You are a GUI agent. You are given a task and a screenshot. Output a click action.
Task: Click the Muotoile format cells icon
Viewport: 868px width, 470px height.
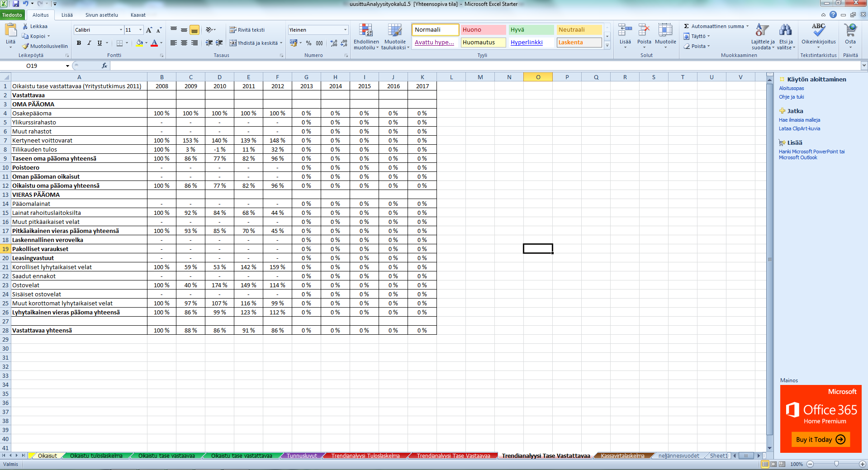coord(665,30)
